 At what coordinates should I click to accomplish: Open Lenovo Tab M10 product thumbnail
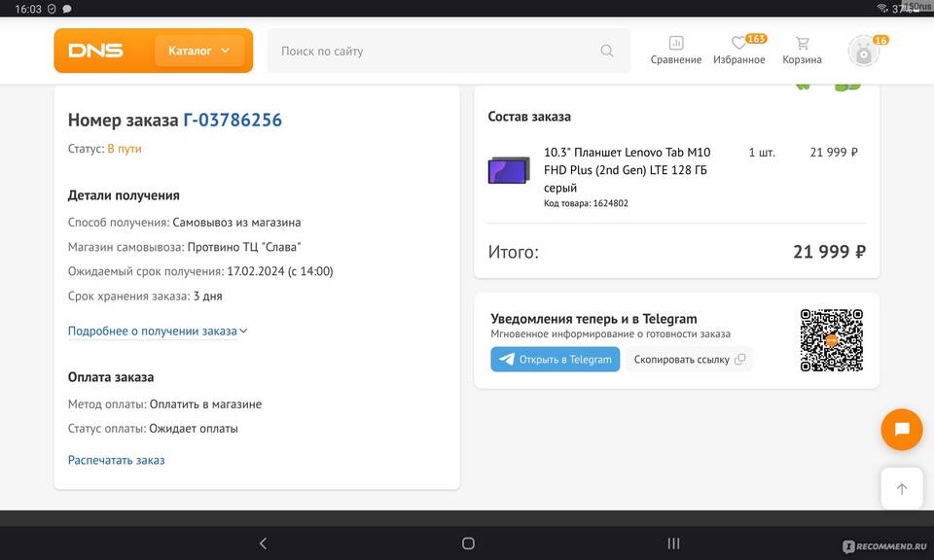(x=509, y=170)
